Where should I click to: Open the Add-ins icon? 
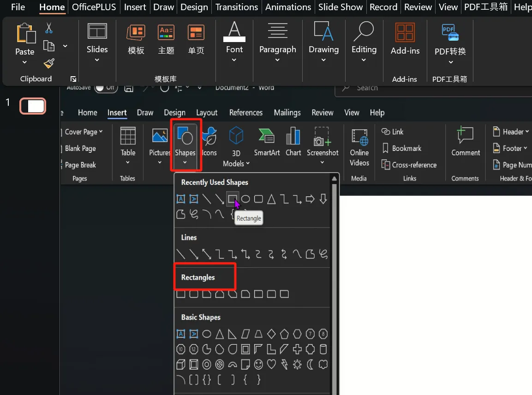405,39
